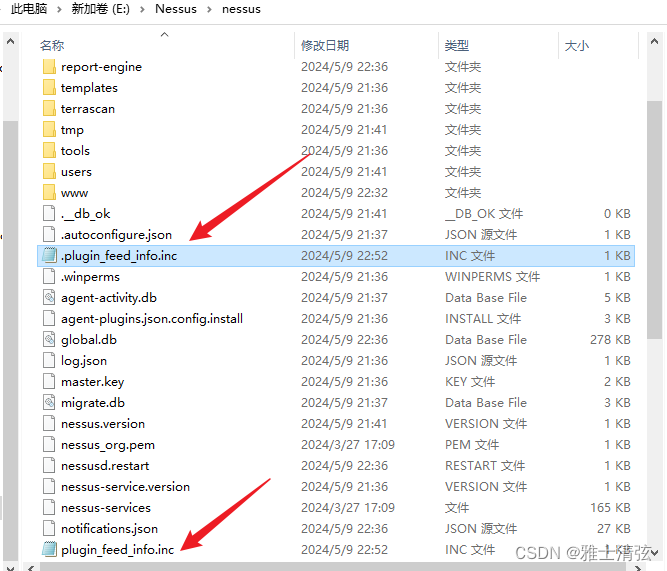The image size is (667, 571).
Task: Select the report-engine folder name
Action: coord(101,67)
